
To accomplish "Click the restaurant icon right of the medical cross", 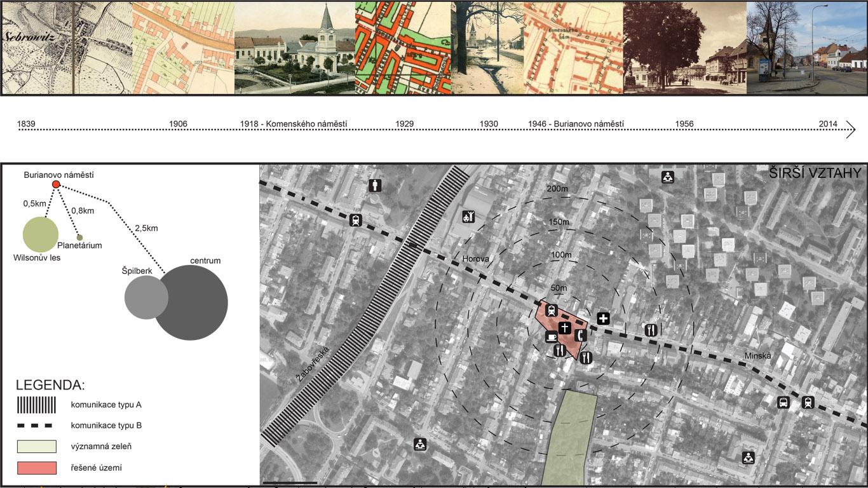I will (650, 330).
